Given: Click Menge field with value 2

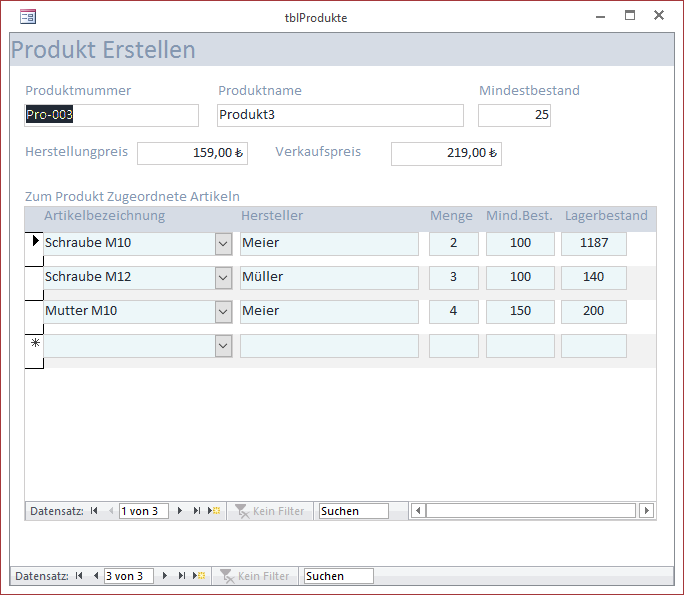Looking at the screenshot, I should pyautogui.click(x=454, y=244).
